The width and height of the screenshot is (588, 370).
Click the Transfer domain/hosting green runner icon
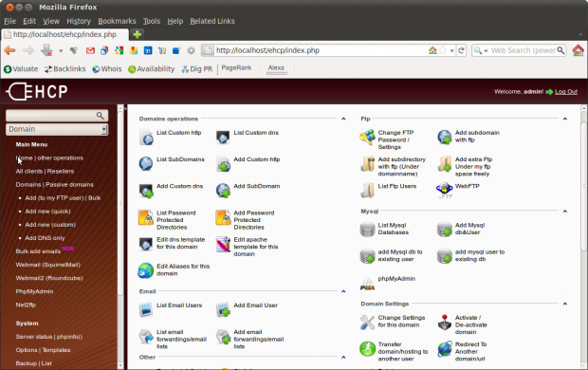coord(367,348)
